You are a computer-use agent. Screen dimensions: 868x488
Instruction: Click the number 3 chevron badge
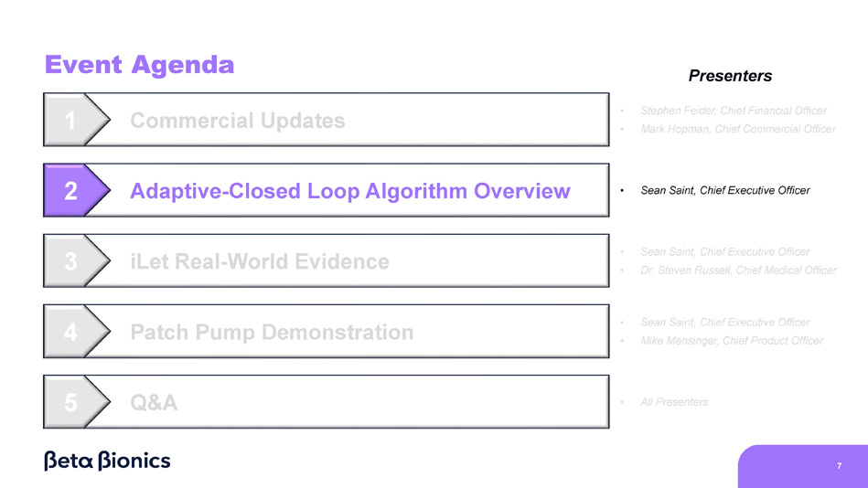click(71, 261)
